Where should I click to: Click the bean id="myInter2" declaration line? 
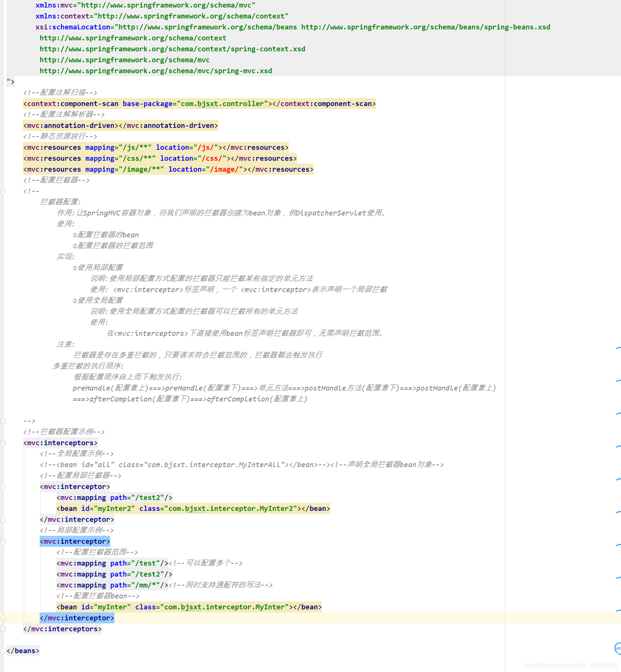point(193,509)
